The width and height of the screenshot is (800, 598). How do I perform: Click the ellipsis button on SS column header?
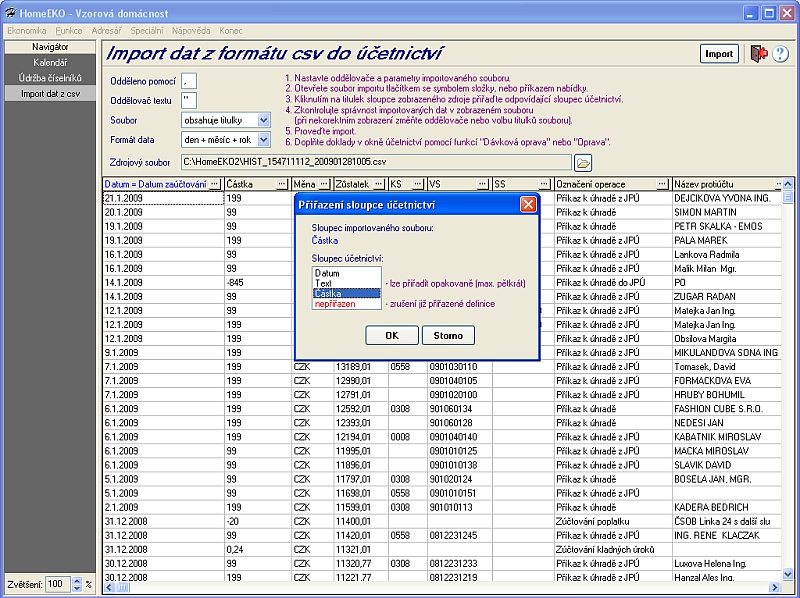pos(545,184)
